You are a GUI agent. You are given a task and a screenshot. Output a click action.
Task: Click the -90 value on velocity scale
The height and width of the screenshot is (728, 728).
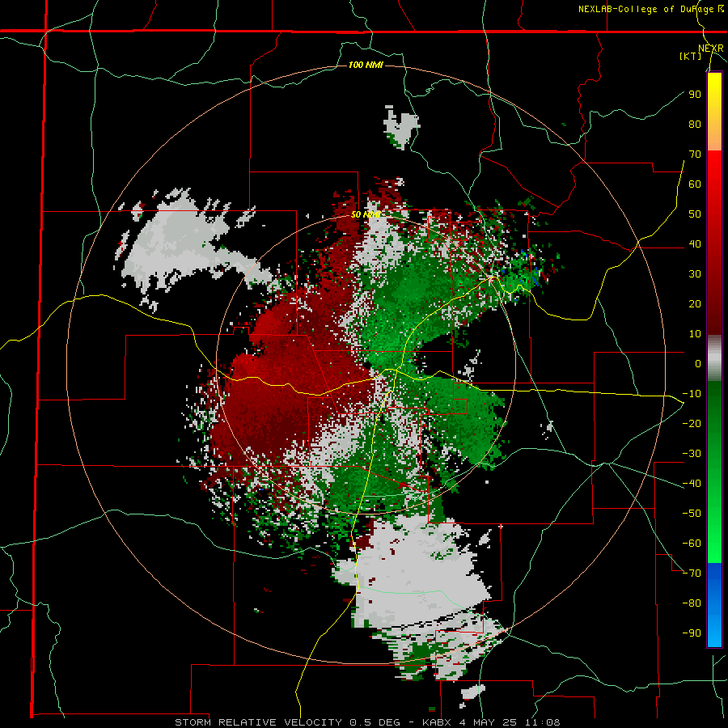pyautogui.click(x=692, y=633)
